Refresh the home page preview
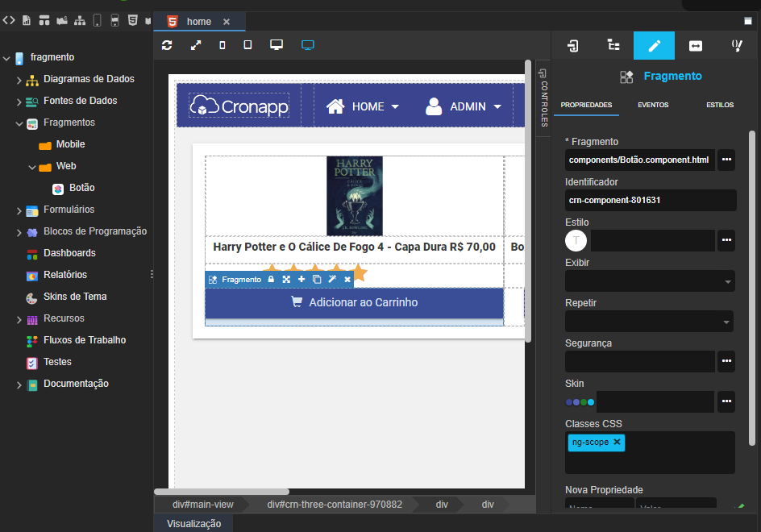 167,45
